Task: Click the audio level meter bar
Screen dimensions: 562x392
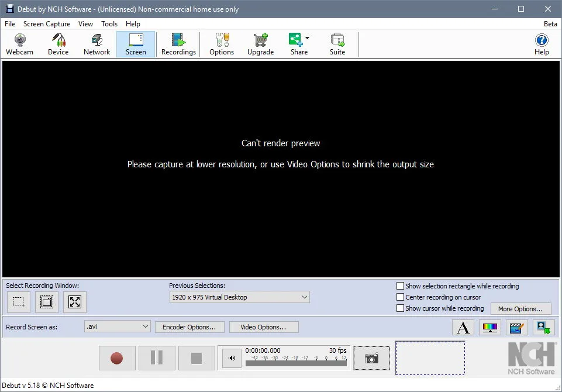Action: click(296, 363)
